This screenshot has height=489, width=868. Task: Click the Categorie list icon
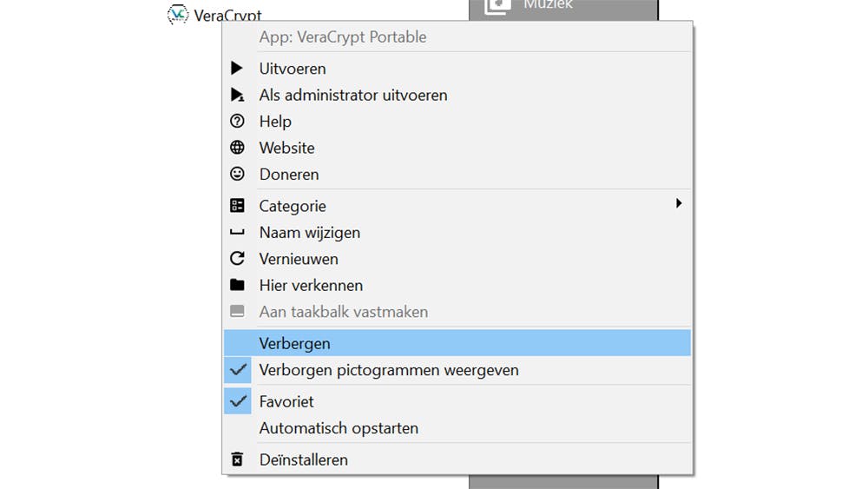(237, 206)
